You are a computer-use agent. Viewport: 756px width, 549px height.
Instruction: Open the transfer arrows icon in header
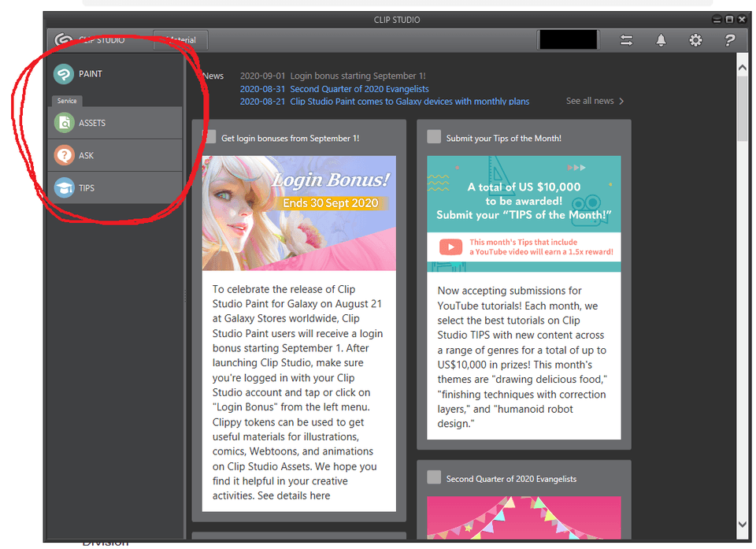(x=626, y=40)
